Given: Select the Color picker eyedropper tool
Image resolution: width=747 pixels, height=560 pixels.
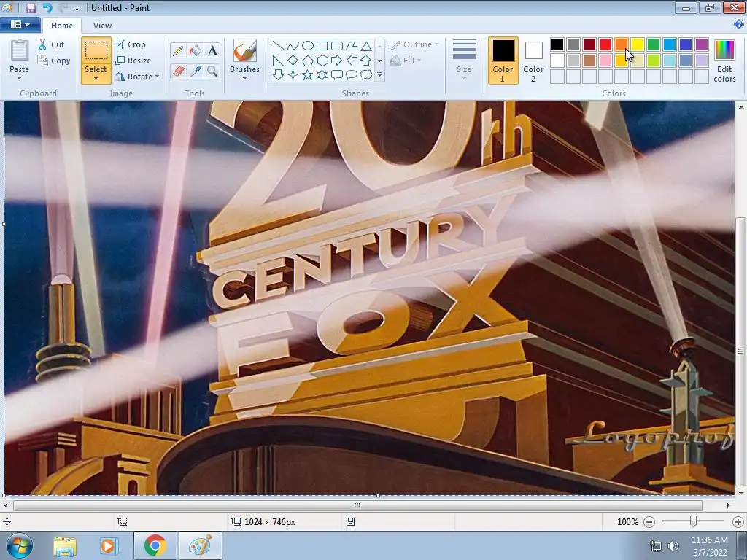Looking at the screenshot, I should [196, 71].
